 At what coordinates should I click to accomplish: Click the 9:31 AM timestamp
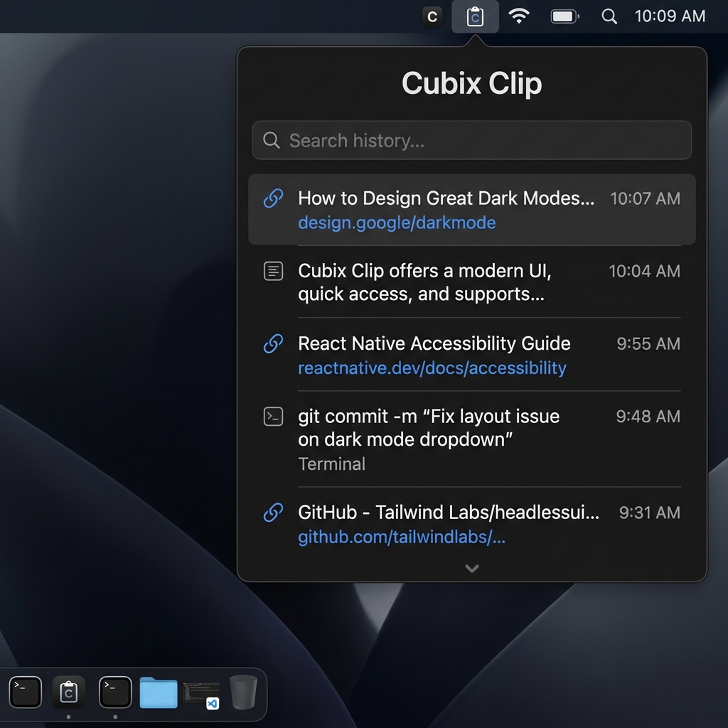tap(650, 513)
